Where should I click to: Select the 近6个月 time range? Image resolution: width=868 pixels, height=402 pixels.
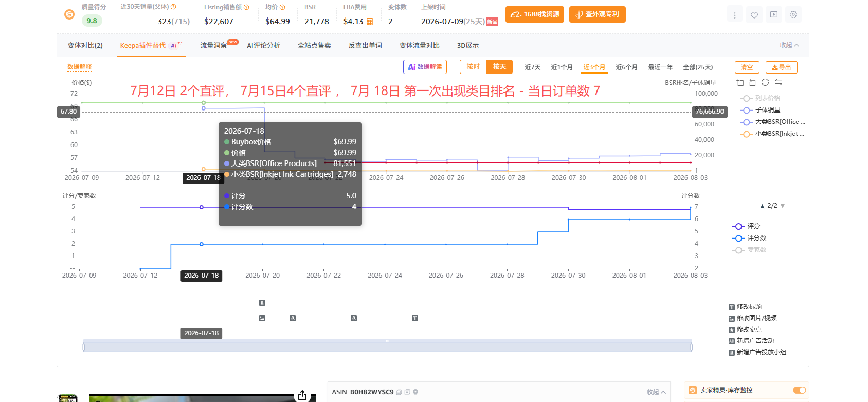click(x=626, y=67)
